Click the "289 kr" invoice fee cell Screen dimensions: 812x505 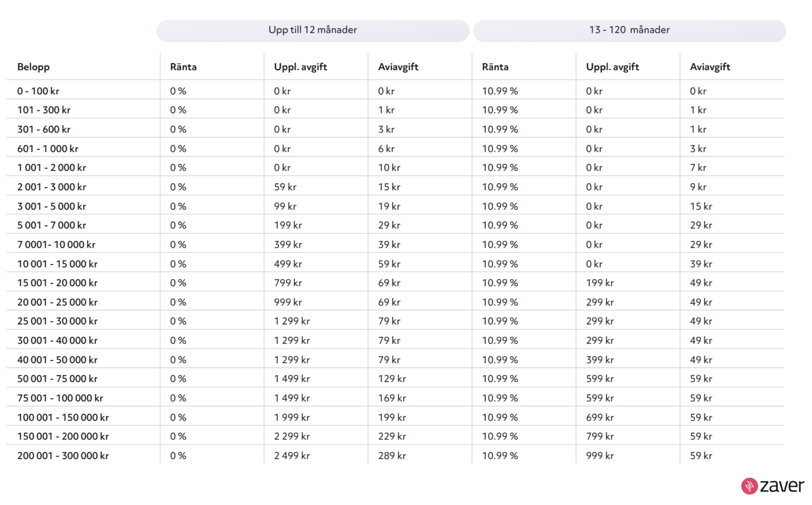(x=392, y=456)
